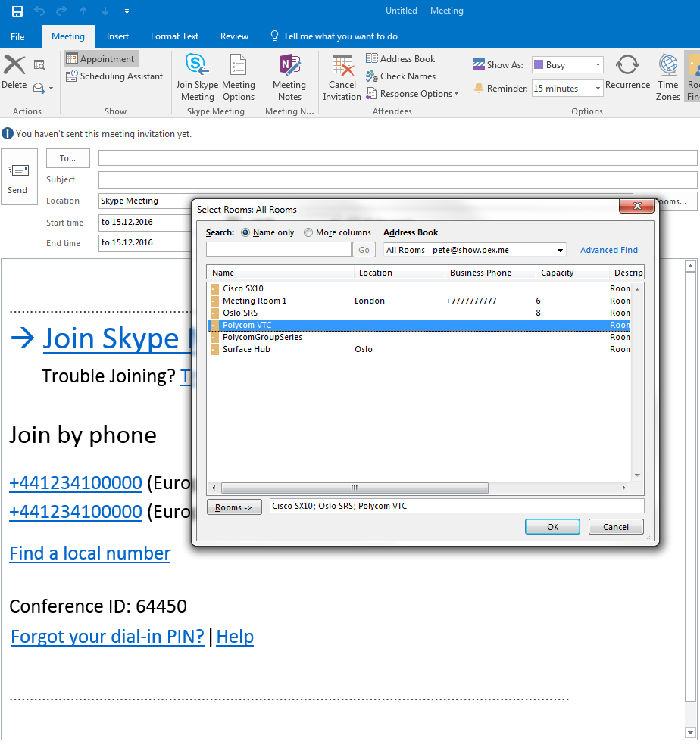Click the To... button
Image resolution: width=700 pixels, height=745 pixels.
coord(68,158)
